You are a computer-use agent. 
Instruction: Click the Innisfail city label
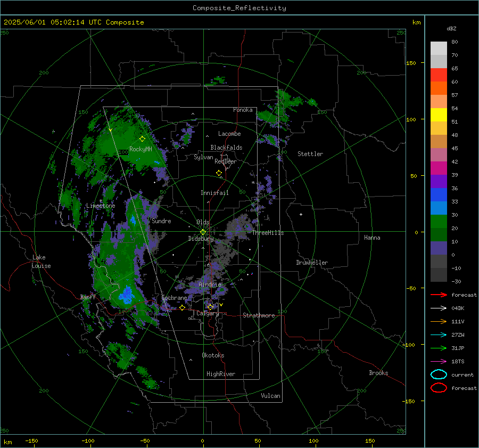(x=214, y=193)
